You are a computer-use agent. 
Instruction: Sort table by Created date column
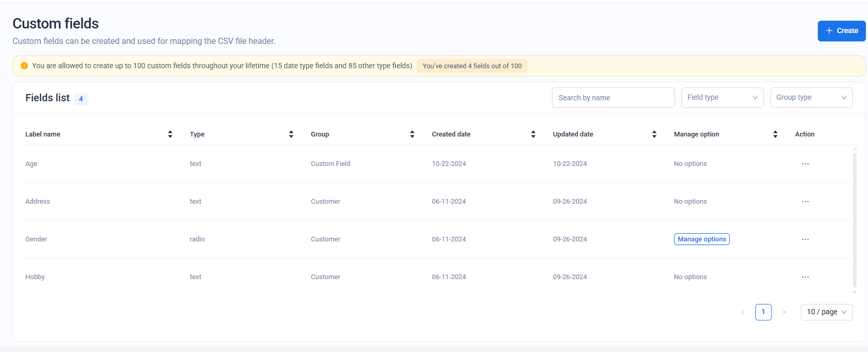tap(533, 134)
